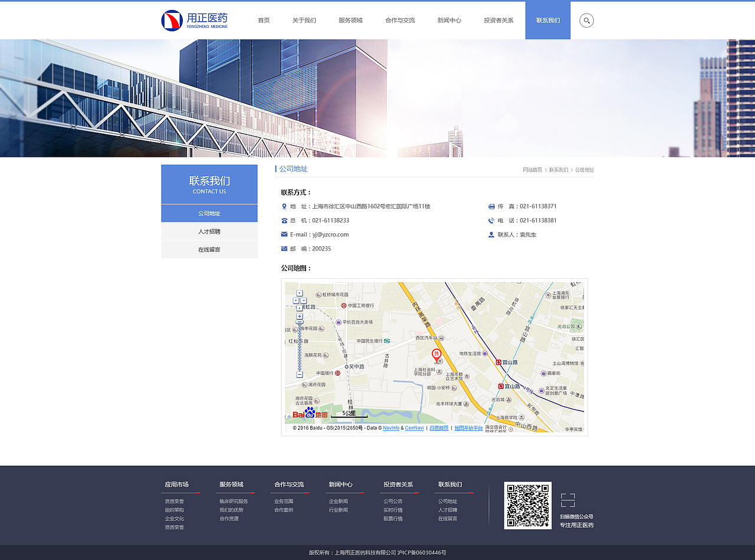This screenshot has height=560, width=755.
Task: Click 组织架构 in footer
Action: (x=175, y=510)
